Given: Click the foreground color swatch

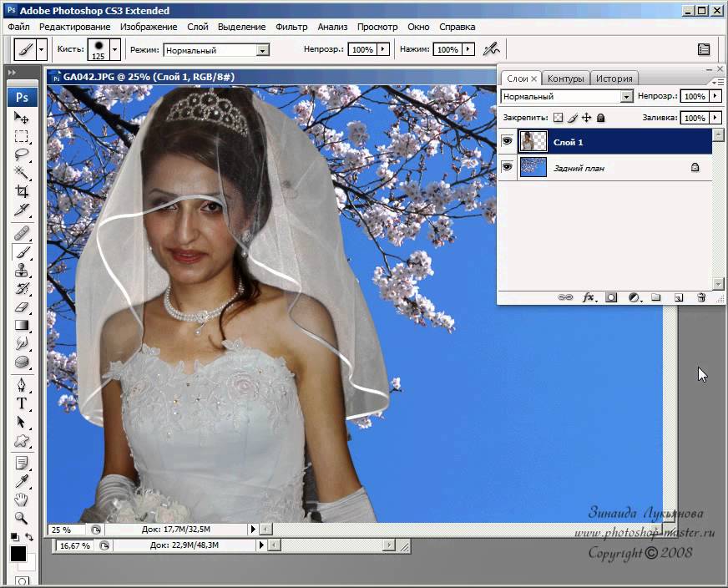Looking at the screenshot, I should pyautogui.click(x=18, y=554).
